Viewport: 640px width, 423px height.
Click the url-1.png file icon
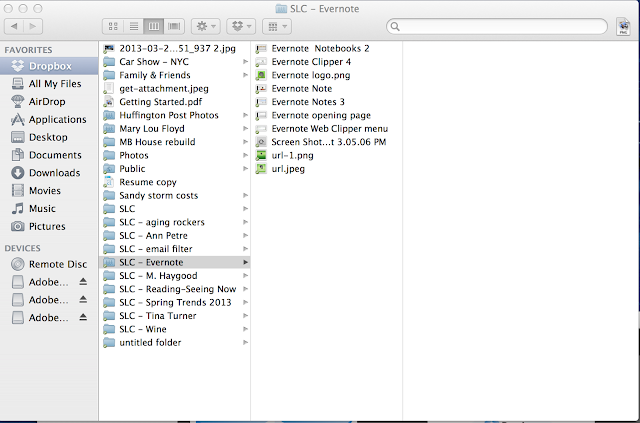261,156
